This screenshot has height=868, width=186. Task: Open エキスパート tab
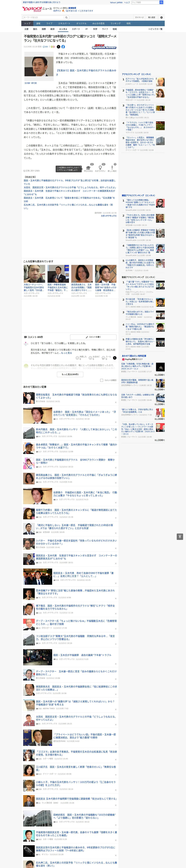click(64, 24)
